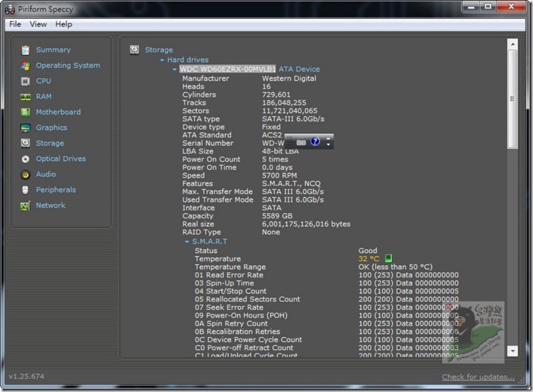533x392 pixels.
Task: Click the Storage hard disk sidebar icon
Action: pyautogui.click(x=25, y=143)
